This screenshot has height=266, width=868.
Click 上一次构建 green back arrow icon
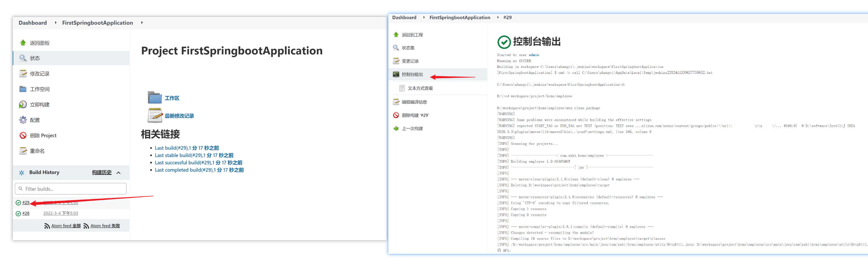click(x=396, y=128)
